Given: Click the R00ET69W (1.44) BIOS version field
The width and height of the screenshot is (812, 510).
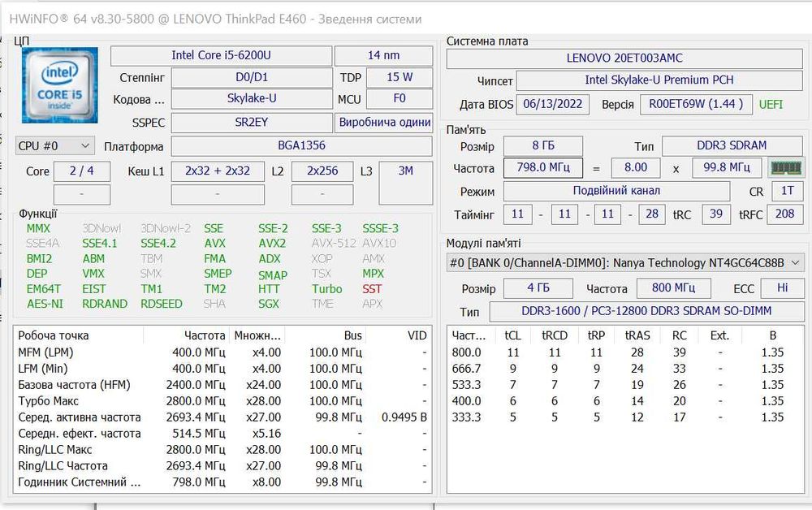Looking at the screenshot, I should [696, 104].
